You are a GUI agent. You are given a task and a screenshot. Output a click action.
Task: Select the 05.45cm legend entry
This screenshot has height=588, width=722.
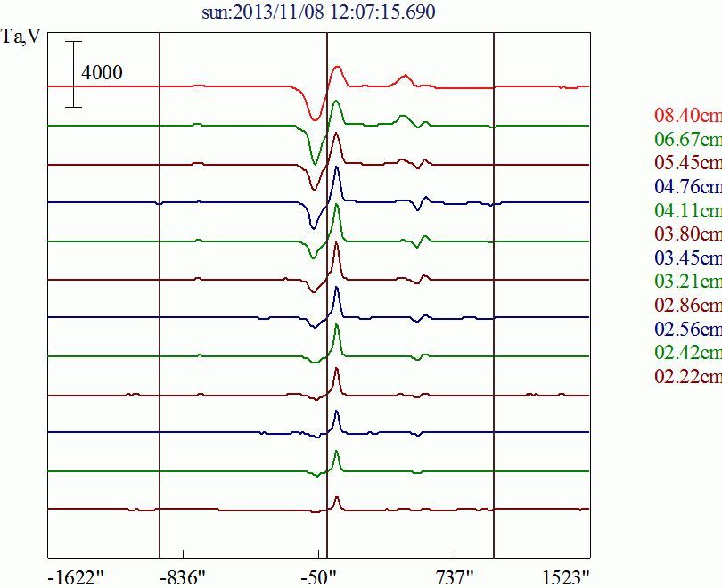tap(688, 162)
